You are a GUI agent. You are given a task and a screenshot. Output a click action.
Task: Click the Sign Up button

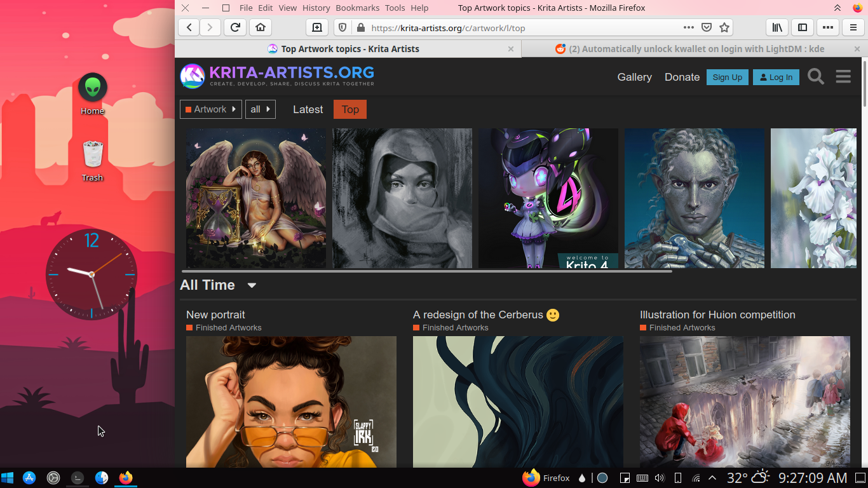point(728,77)
